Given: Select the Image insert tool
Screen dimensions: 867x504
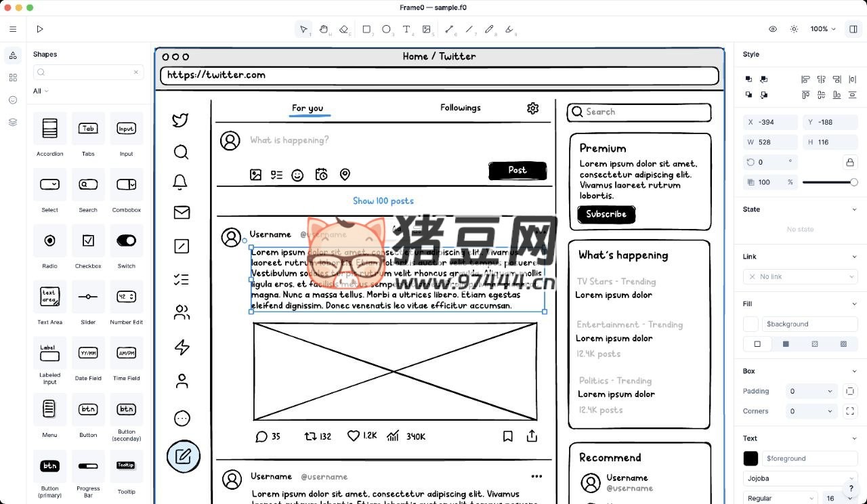Looking at the screenshot, I should click(x=427, y=29).
